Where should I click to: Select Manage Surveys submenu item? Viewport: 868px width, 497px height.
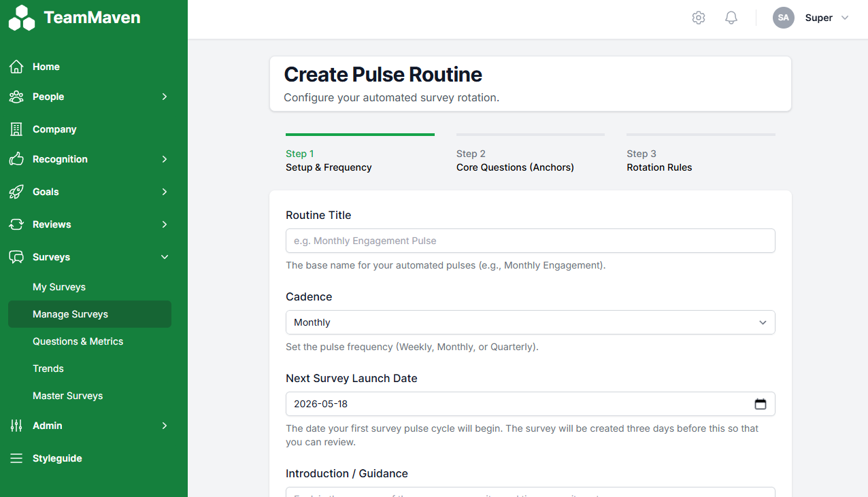tap(90, 314)
